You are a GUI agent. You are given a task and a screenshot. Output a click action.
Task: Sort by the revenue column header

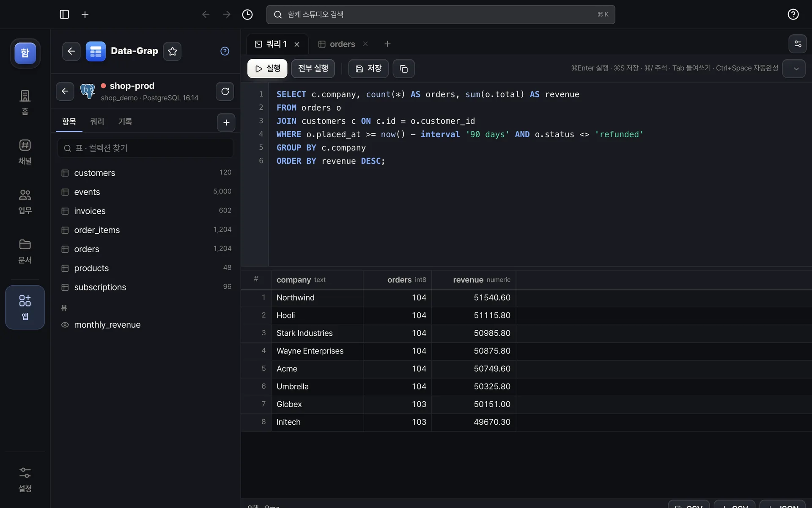pyautogui.click(x=474, y=280)
